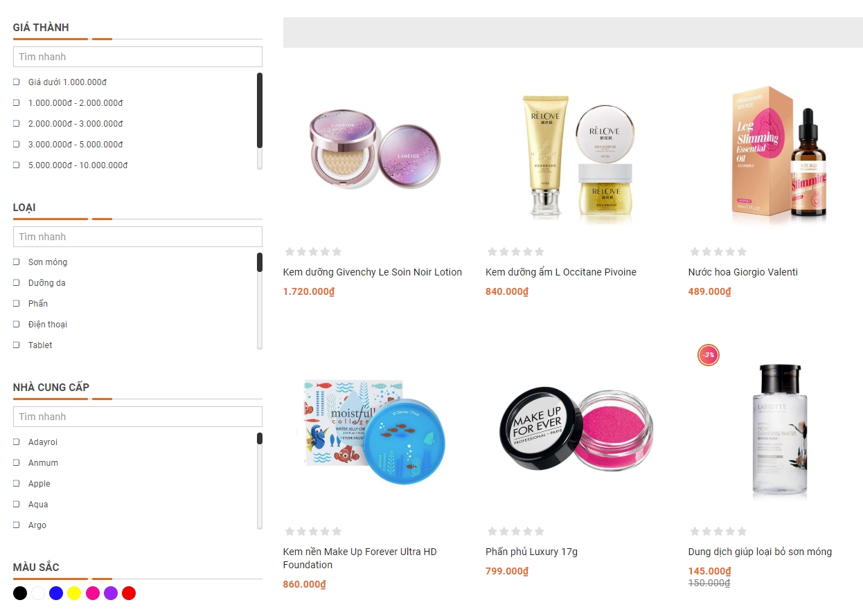Click star rating under Nước hoa Giorgio Valenti
The width and height of the screenshot is (863, 616).
coord(718,252)
